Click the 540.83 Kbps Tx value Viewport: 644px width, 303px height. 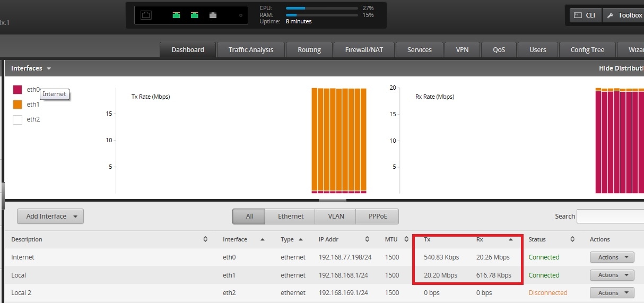441,257
